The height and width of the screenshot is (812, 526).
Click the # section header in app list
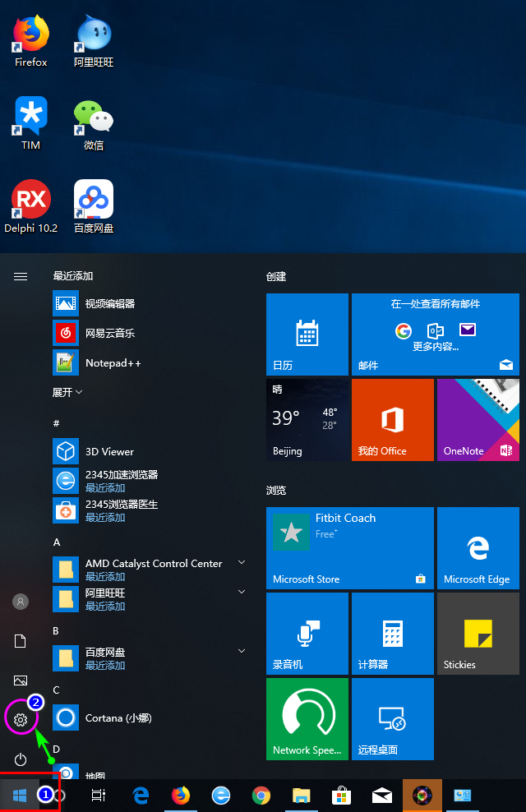pos(57,423)
